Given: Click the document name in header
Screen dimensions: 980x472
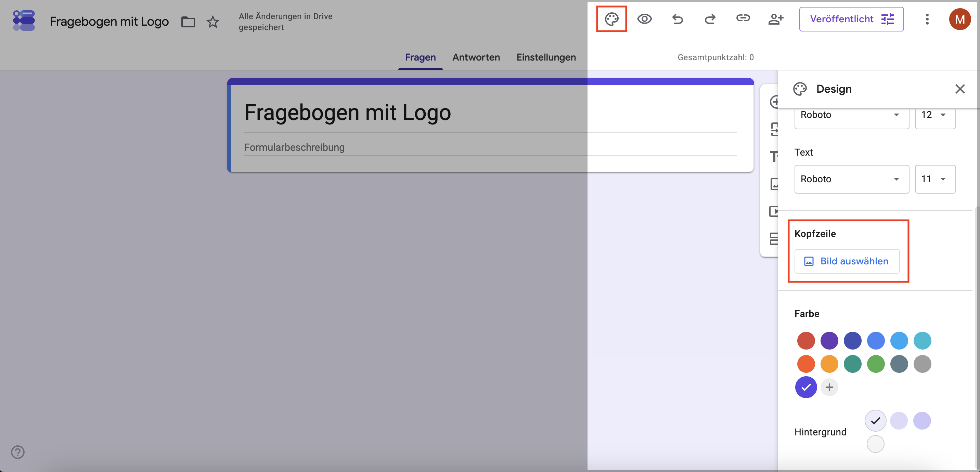Looking at the screenshot, I should (109, 22).
